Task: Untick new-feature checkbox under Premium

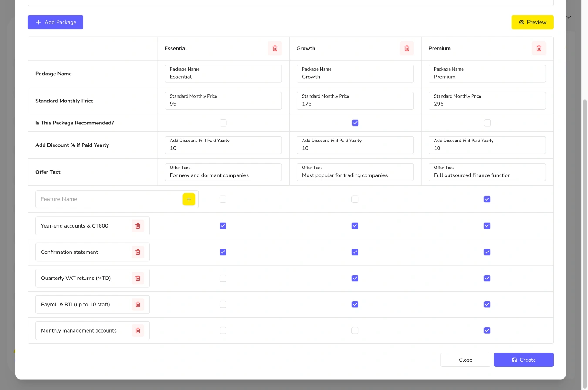Action: [487, 199]
